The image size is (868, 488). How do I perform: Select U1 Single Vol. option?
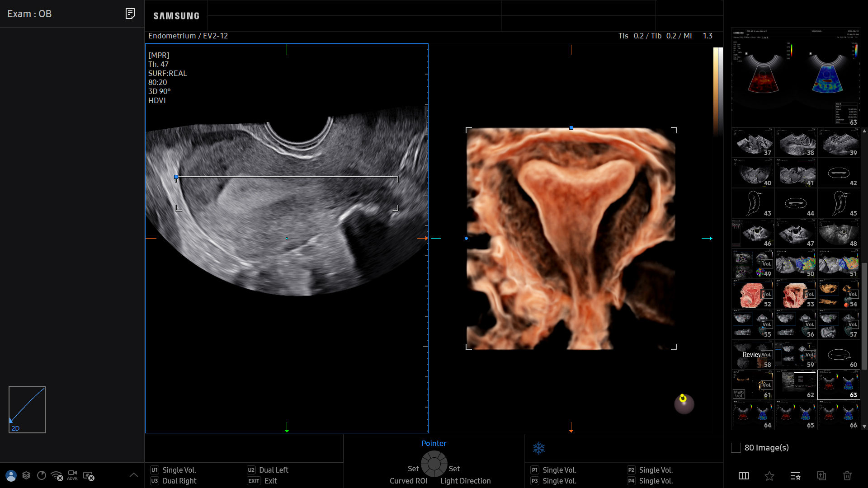(174, 470)
